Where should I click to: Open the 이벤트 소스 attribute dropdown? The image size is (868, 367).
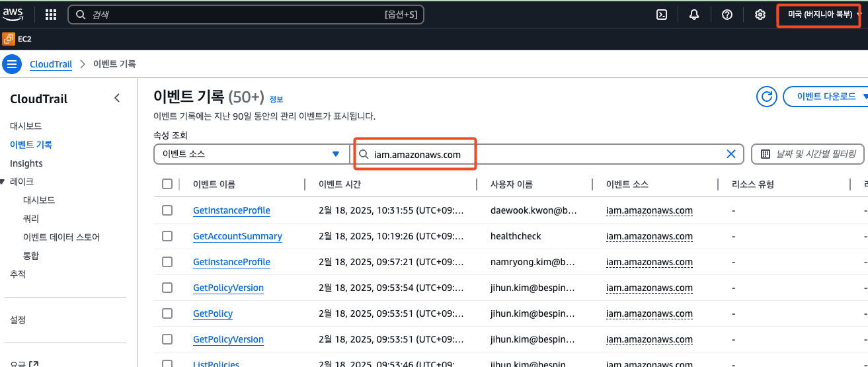(251, 154)
